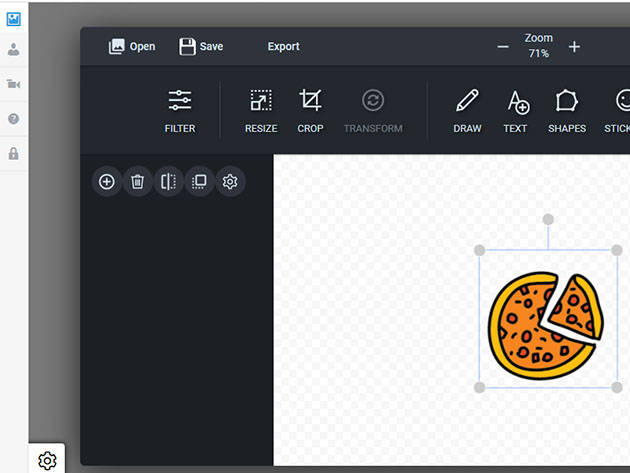
Task: Click the 71% zoom value
Action: (538, 53)
